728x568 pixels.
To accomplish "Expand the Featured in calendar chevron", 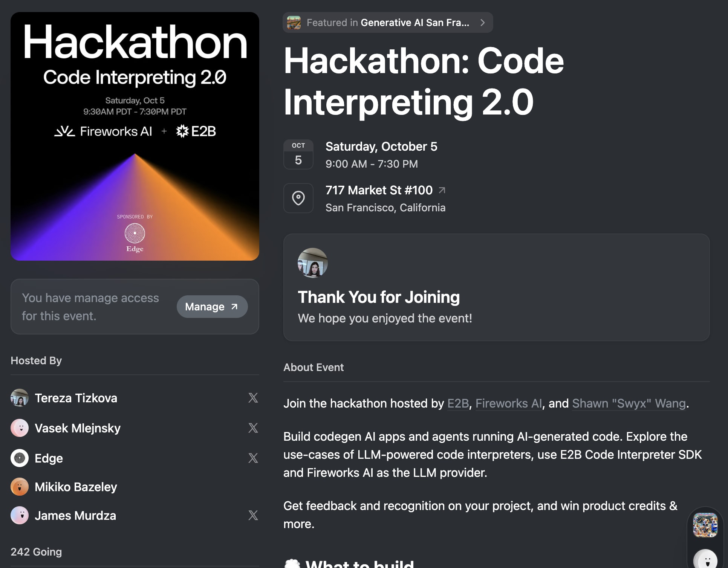I will (x=482, y=23).
